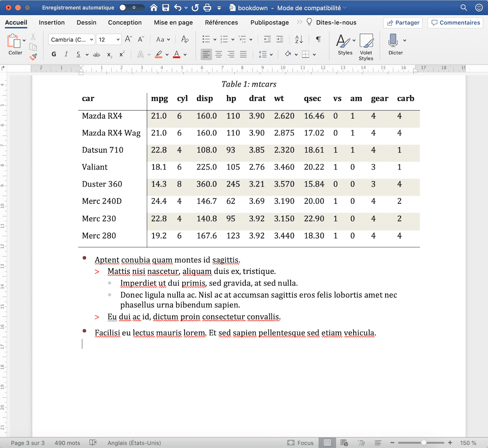The image size is (488, 448).
Task: Toggle strikethrough formatting
Action: tap(97, 55)
